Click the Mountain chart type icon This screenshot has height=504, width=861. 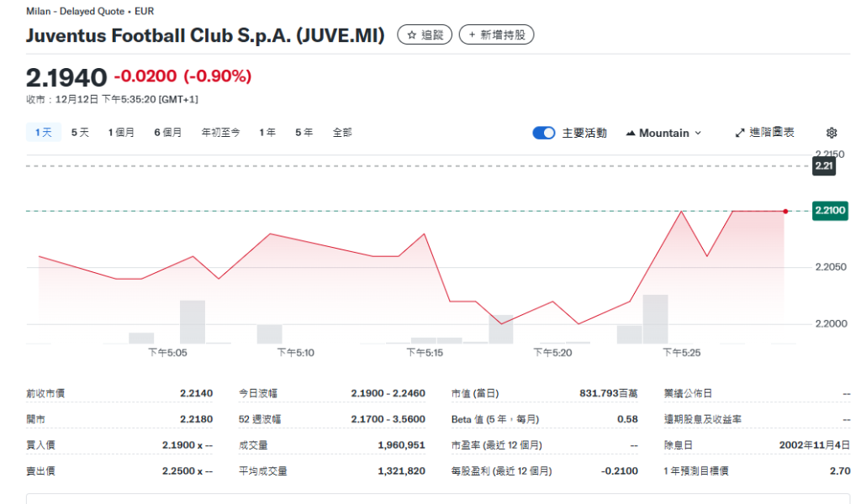point(631,134)
